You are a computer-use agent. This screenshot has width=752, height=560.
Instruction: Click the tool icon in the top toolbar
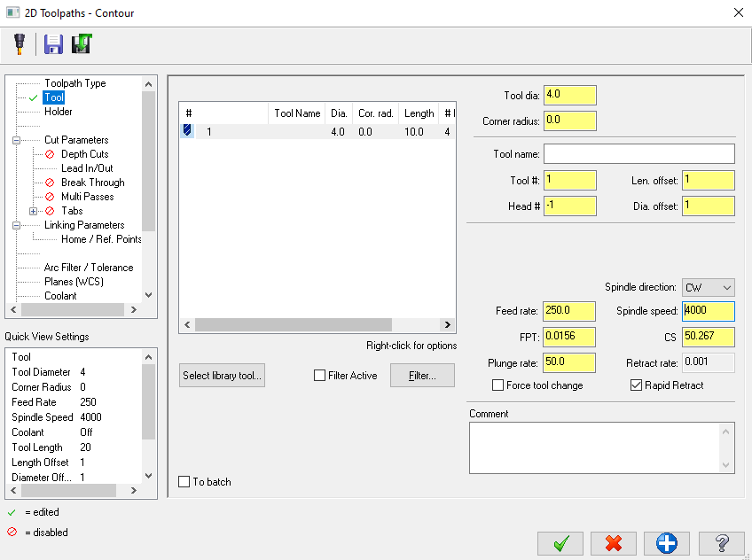coord(20,44)
